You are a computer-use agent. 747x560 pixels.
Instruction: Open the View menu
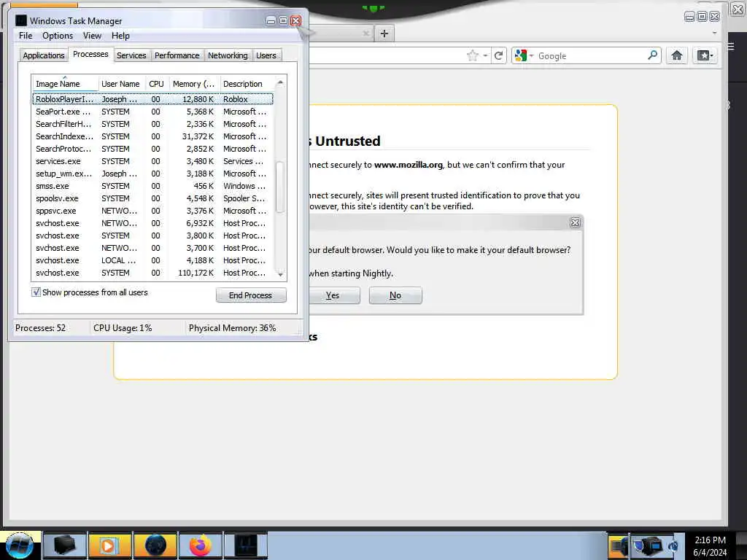(92, 36)
